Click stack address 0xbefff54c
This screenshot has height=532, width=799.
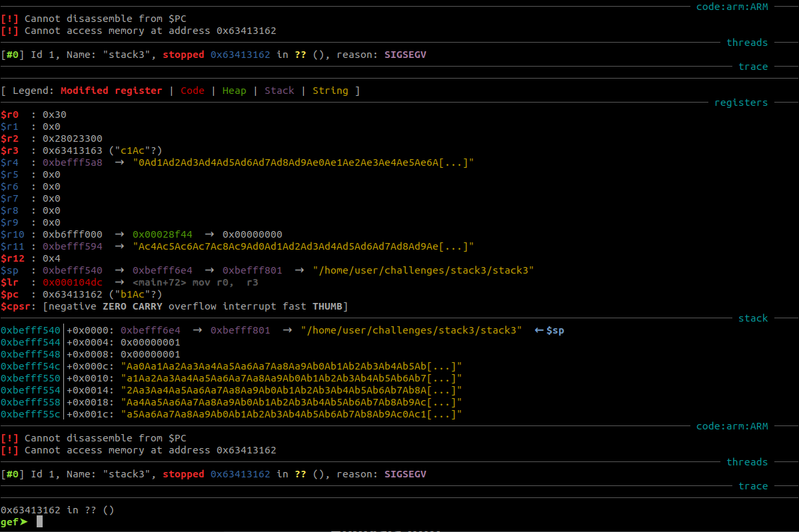(31, 366)
